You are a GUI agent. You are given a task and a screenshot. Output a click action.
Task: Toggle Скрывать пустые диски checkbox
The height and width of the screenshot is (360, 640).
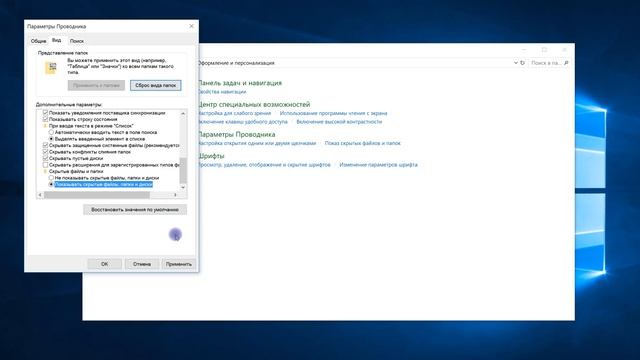[45, 158]
